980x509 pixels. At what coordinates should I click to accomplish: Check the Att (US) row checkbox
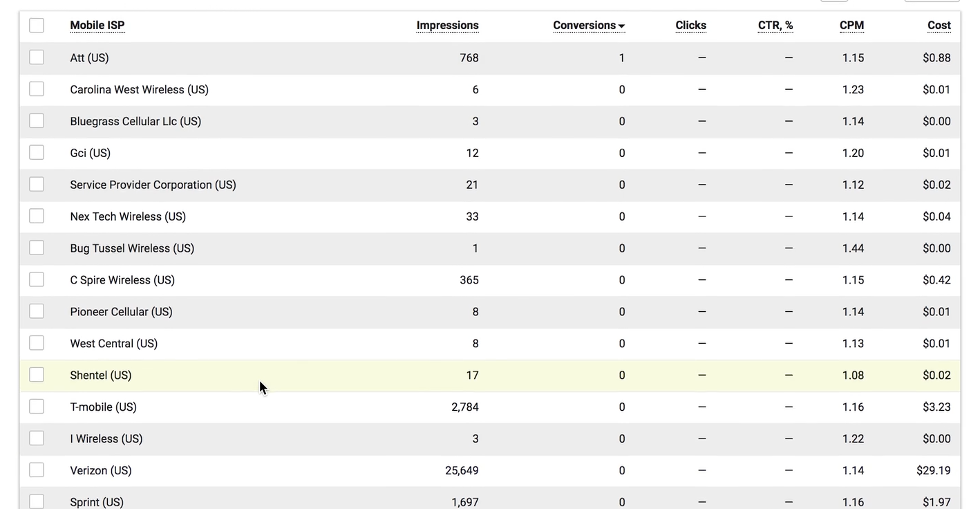click(x=37, y=57)
